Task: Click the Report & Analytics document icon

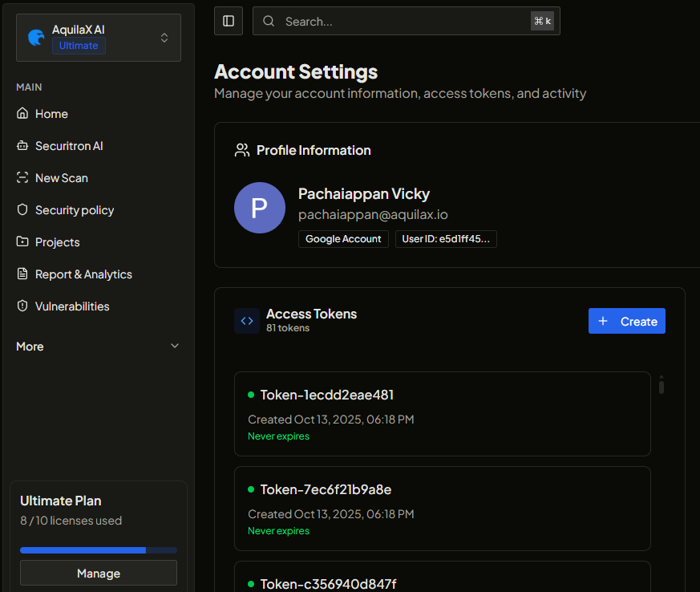Action: pyautogui.click(x=22, y=274)
